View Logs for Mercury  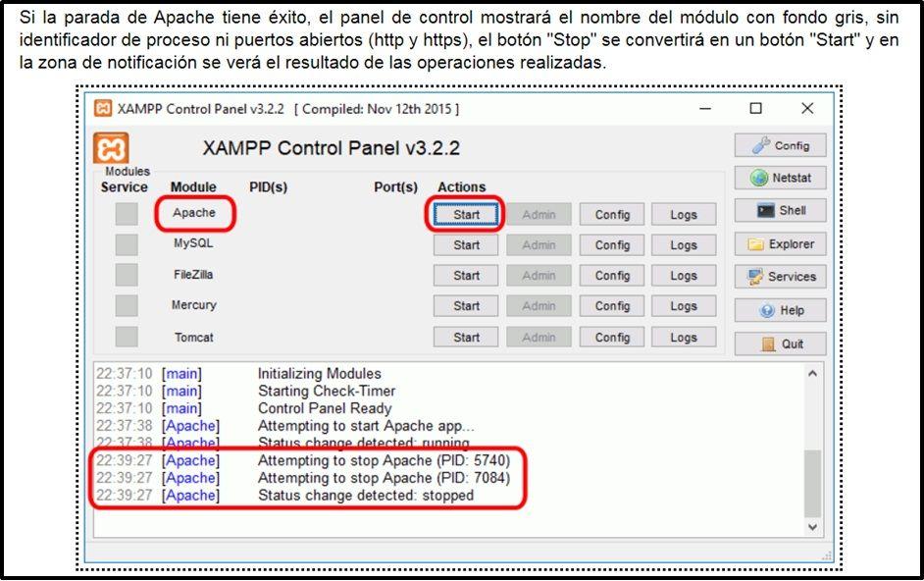[684, 306]
